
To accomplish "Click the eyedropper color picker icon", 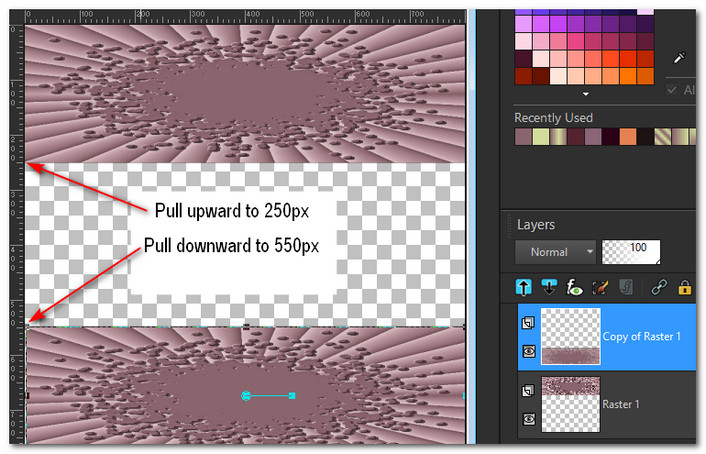I will pyautogui.click(x=680, y=59).
